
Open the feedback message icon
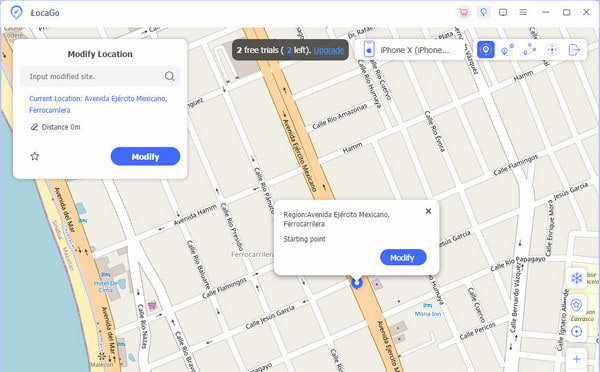pyautogui.click(x=503, y=13)
